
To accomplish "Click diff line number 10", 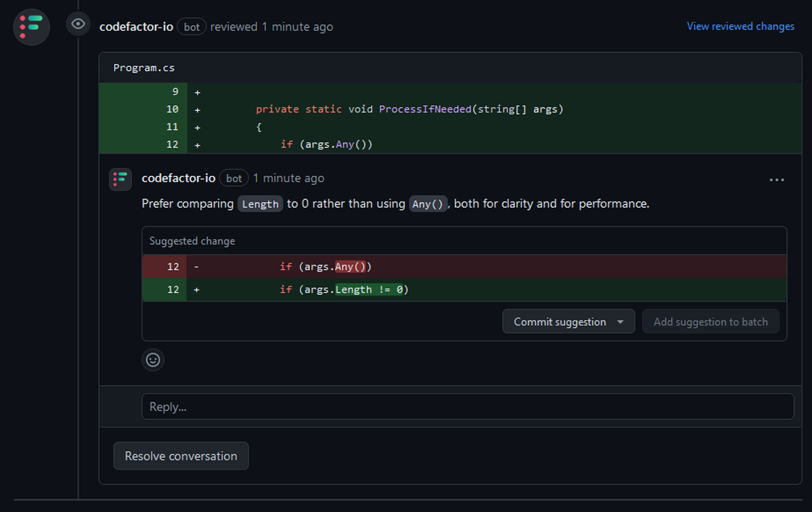I will [173, 109].
